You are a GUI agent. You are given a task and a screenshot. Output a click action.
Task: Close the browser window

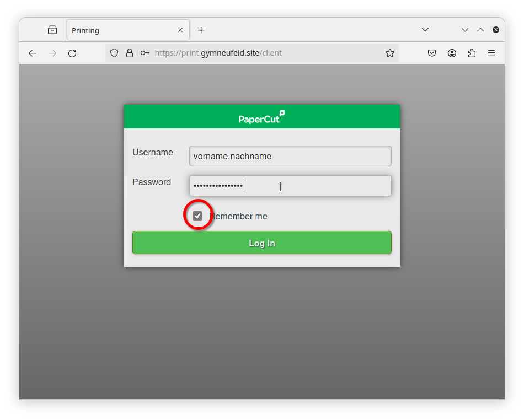pos(496,30)
